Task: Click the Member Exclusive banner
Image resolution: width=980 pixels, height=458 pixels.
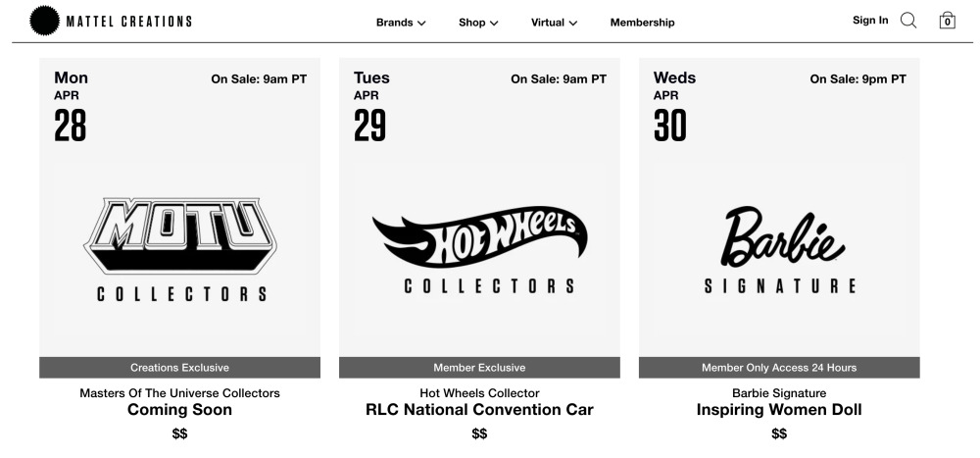Action: [x=480, y=367]
